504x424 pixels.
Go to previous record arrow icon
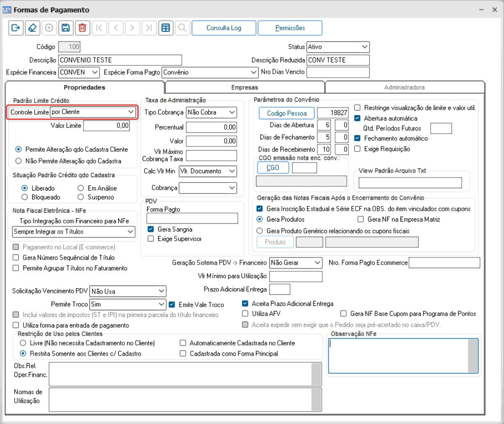click(x=116, y=28)
